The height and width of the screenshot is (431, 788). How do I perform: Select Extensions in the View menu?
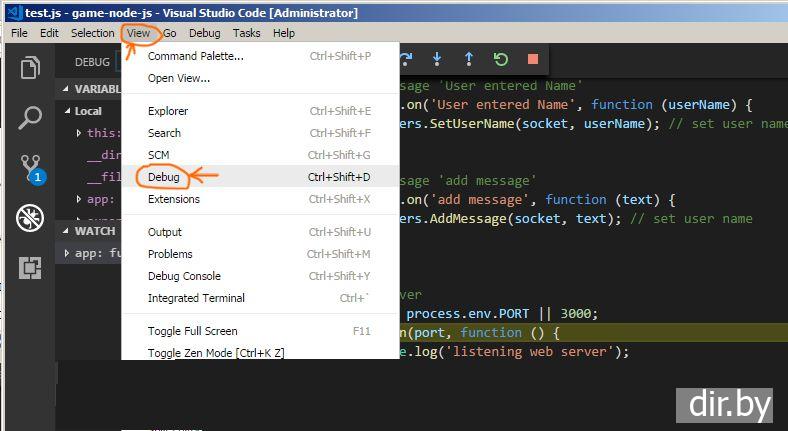pyautogui.click(x=260, y=199)
